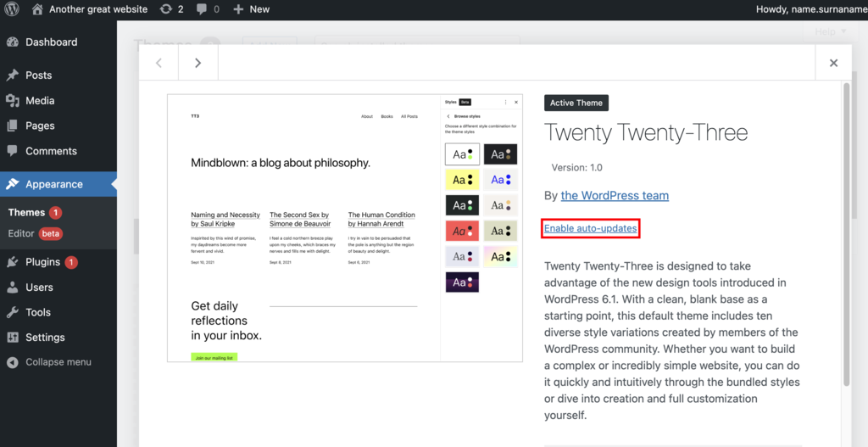Click the Twenty Twenty-Three theme screenshot
Image resolution: width=868 pixels, height=447 pixels.
[x=303, y=227]
